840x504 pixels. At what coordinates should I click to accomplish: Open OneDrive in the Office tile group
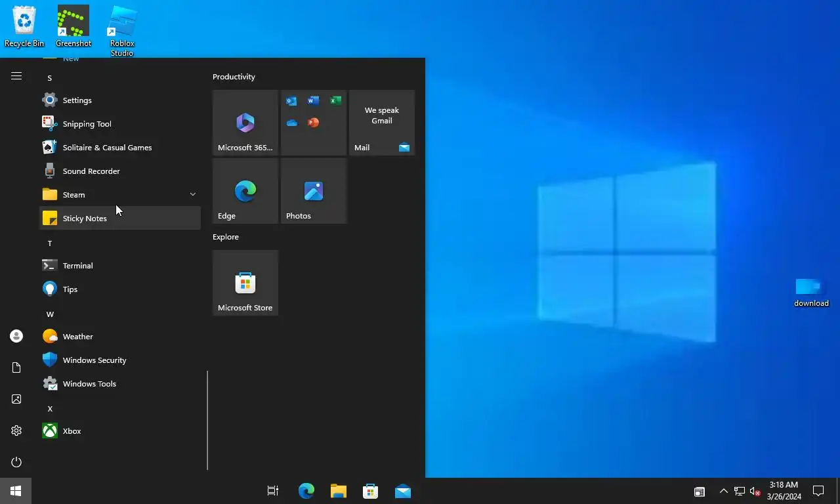coord(291,123)
